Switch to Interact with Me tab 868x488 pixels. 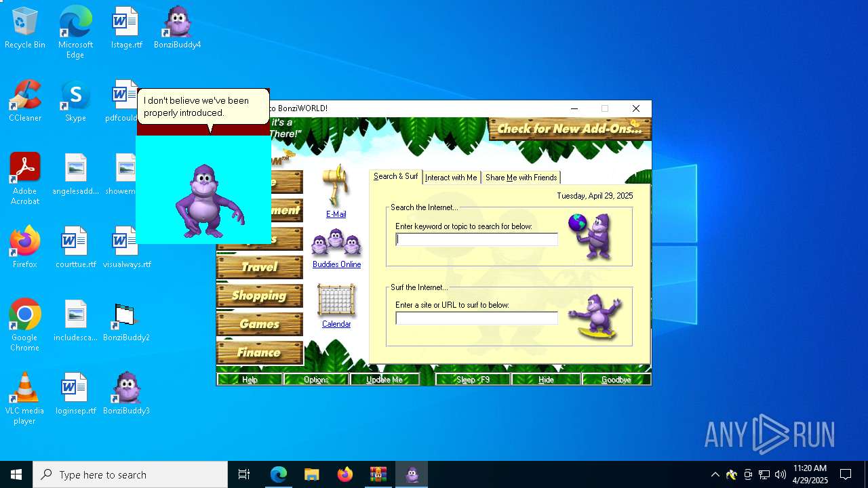tap(451, 178)
